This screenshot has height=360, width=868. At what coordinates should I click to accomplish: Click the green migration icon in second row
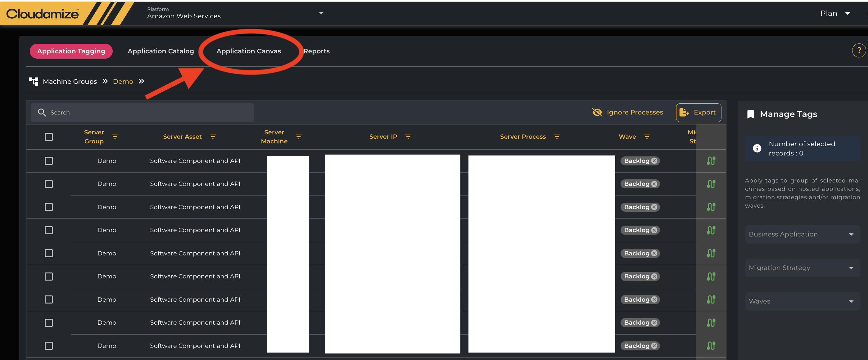pos(711,184)
